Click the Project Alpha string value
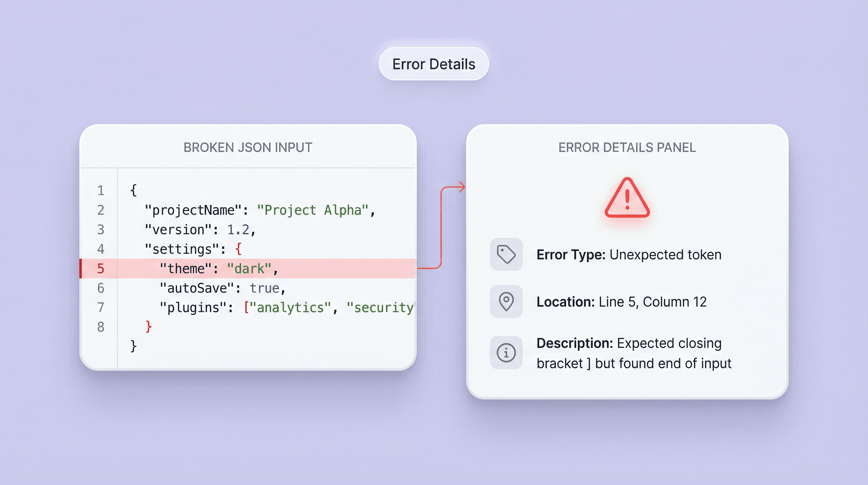Viewport: 868px width, 485px height. (314, 209)
